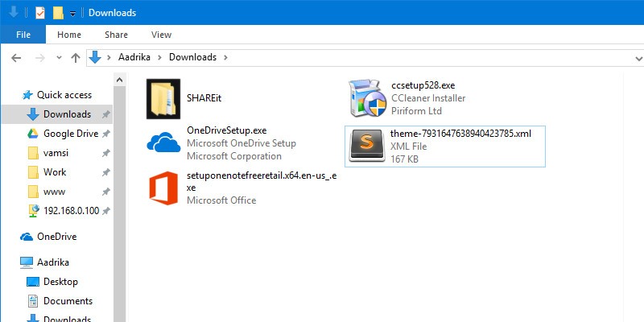
Task: Open the SHAREit folder icon
Action: [164, 97]
